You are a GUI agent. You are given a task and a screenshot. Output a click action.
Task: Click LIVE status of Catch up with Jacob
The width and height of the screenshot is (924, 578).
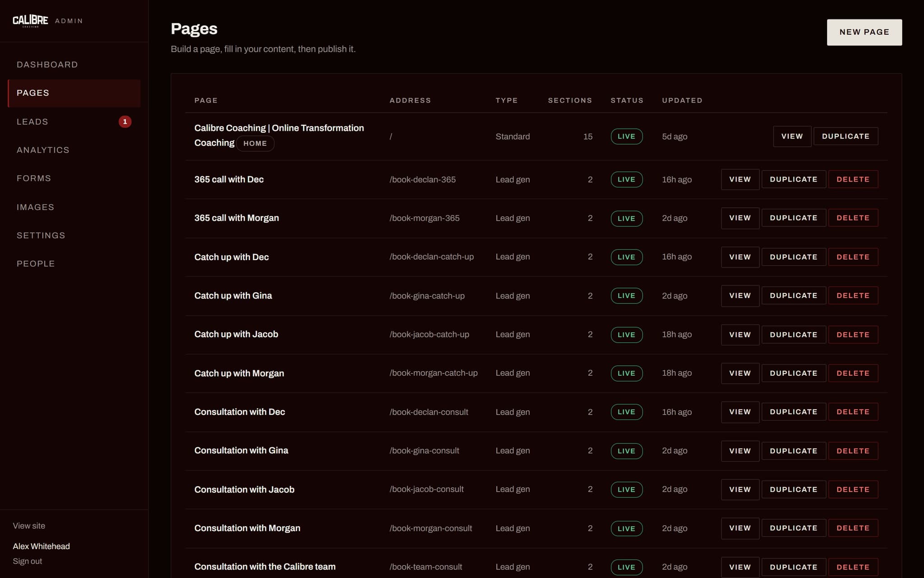[626, 335]
